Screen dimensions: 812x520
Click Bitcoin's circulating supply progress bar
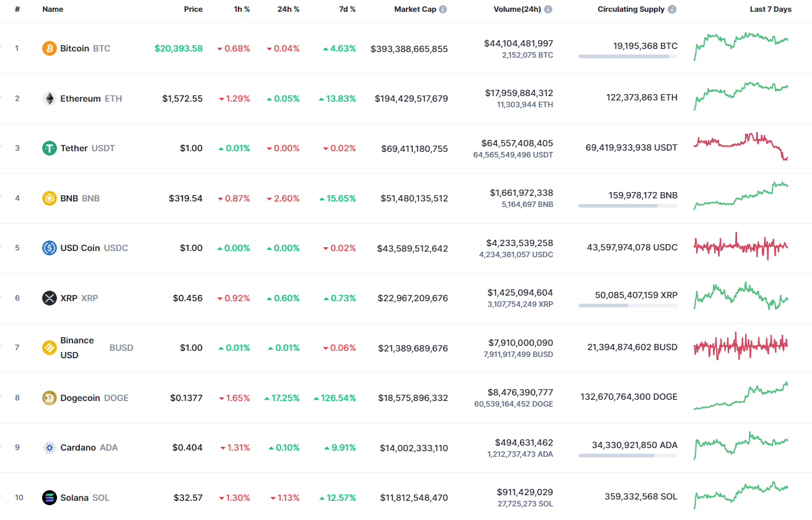coord(627,57)
